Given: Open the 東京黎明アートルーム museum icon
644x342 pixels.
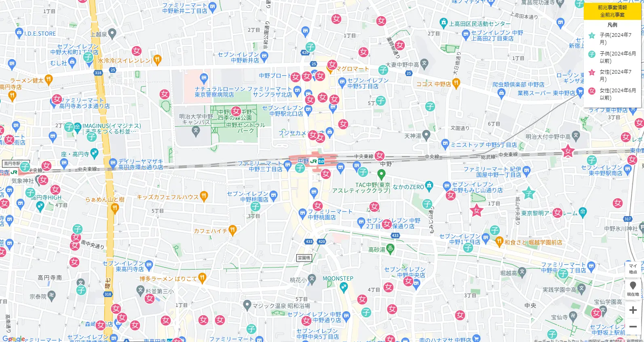Looking at the screenshot, I should (x=583, y=211).
